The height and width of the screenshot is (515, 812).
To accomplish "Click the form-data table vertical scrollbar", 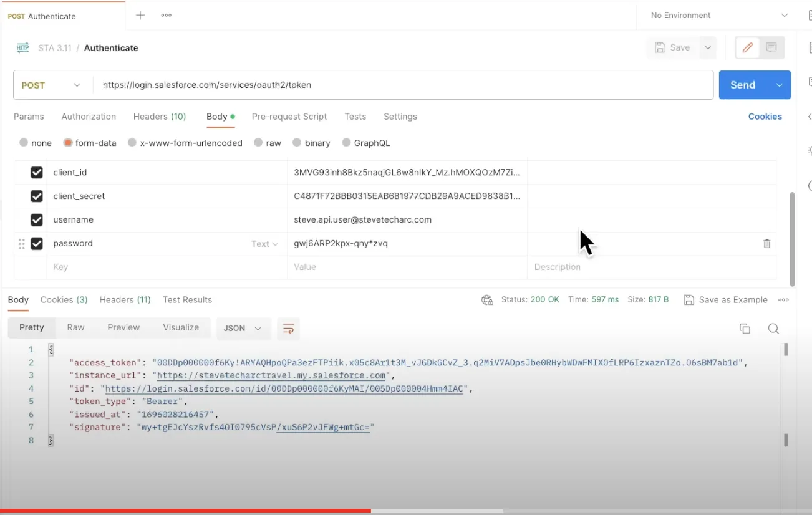I will point(793,239).
